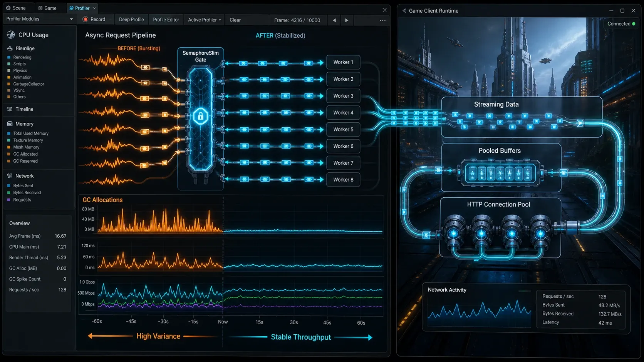Screen dimensions: 644x362
Task: Click the SemaphoreSlim Gate lock icon
Action: click(x=200, y=116)
